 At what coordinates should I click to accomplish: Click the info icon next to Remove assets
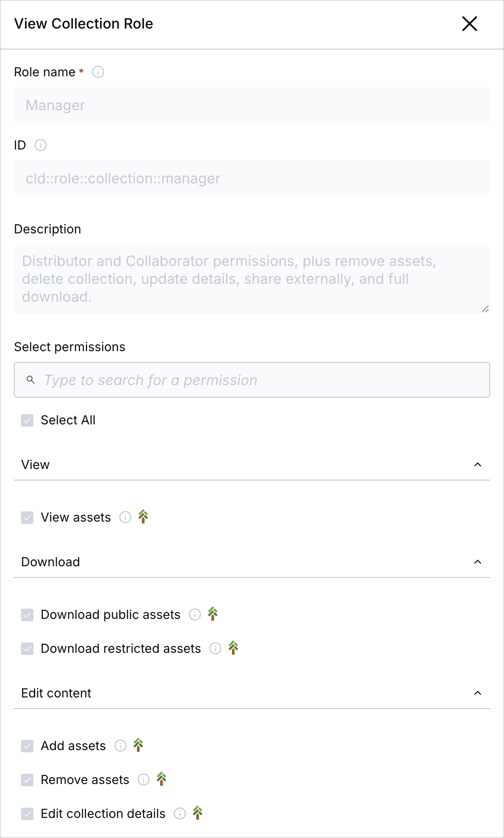(144, 780)
